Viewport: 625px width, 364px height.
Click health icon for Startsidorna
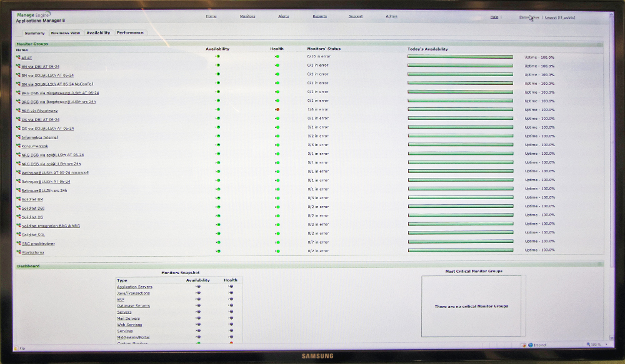[277, 251]
